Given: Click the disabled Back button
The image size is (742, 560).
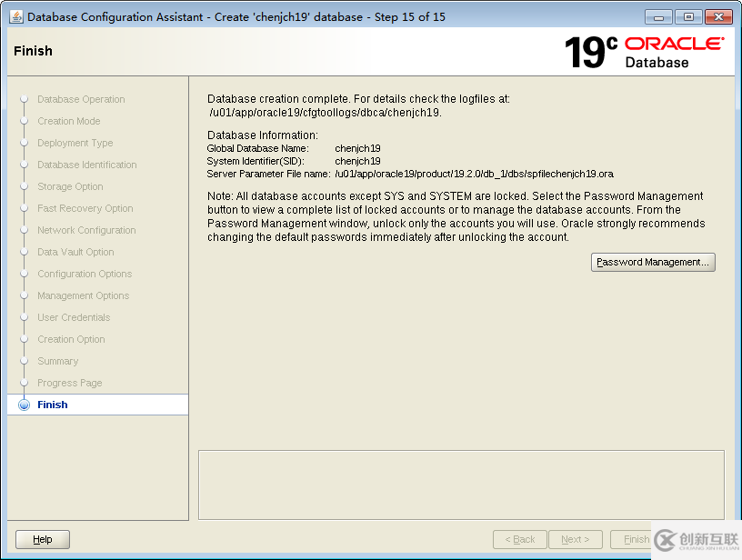Looking at the screenshot, I should tap(519, 539).
